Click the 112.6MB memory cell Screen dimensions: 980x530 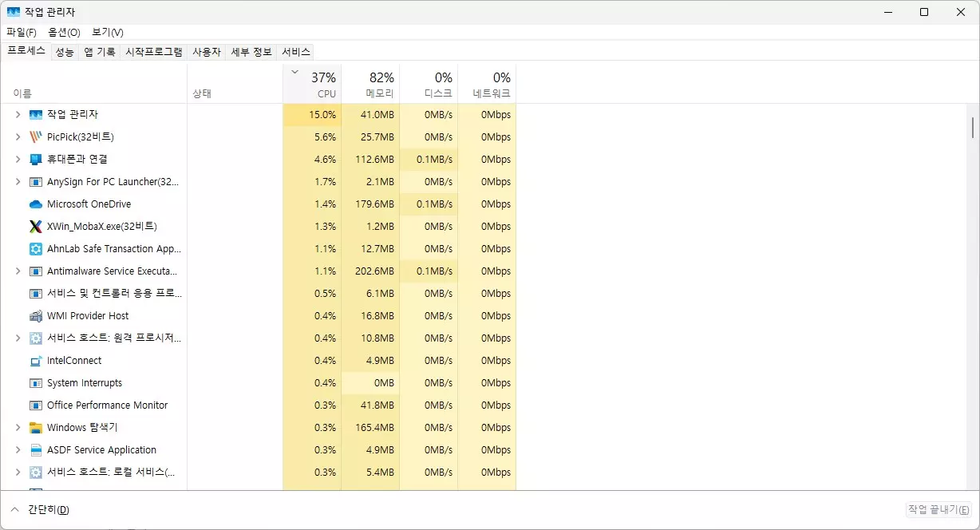pos(370,160)
